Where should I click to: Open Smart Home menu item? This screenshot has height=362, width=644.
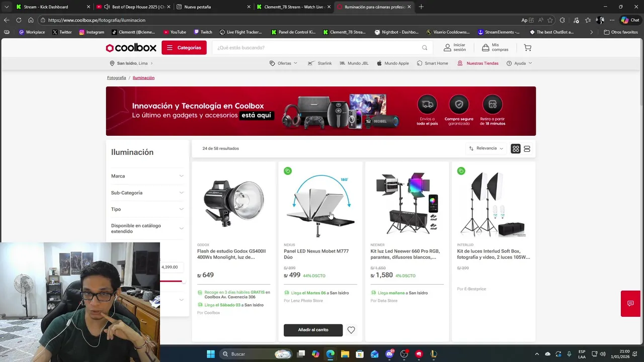pos(432,63)
